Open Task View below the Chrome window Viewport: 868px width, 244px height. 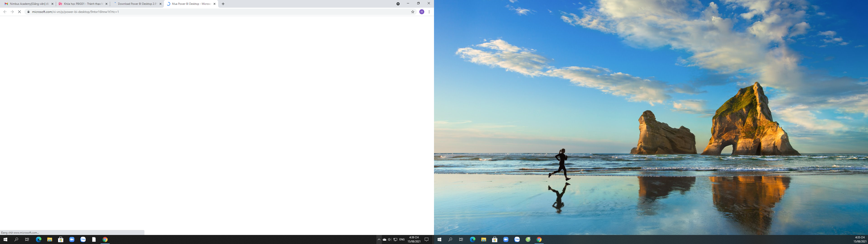27,240
